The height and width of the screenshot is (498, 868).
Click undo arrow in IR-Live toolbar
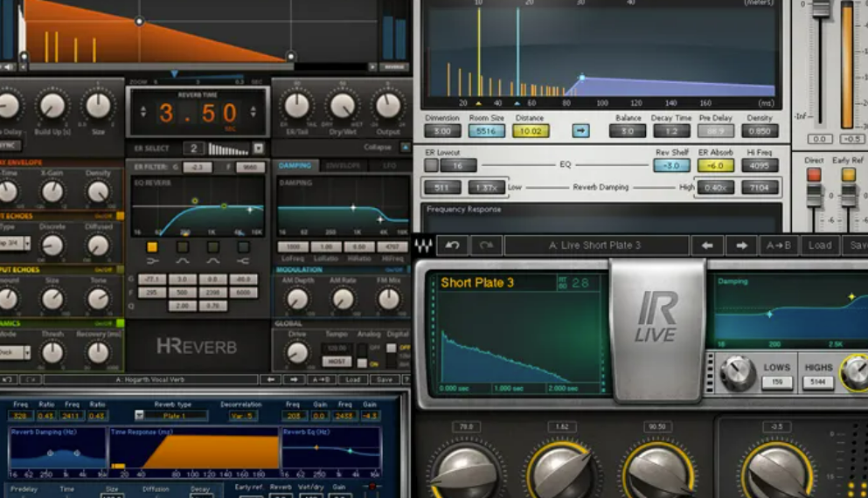click(x=452, y=246)
